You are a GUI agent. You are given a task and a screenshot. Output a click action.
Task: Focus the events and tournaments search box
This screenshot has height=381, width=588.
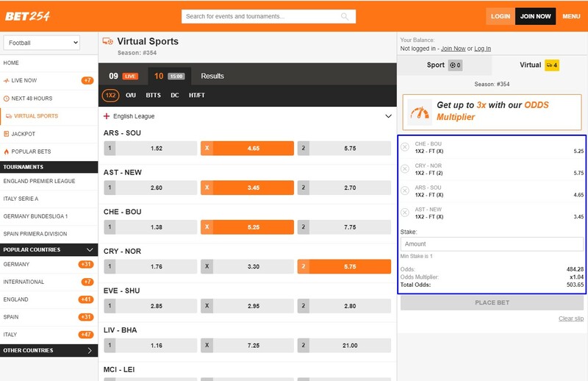(x=268, y=16)
